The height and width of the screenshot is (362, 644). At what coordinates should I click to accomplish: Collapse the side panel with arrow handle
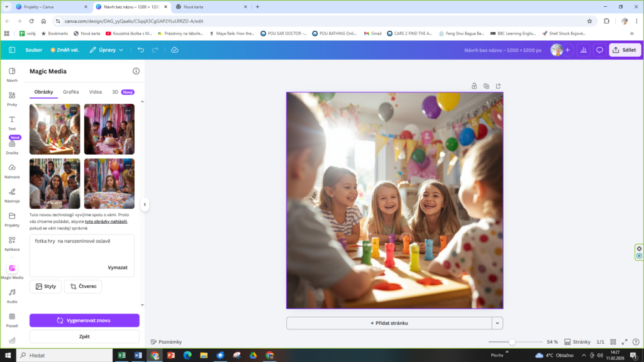(x=145, y=204)
